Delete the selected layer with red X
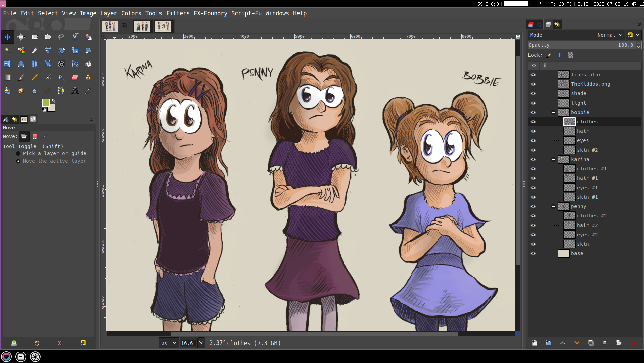 click(634, 343)
